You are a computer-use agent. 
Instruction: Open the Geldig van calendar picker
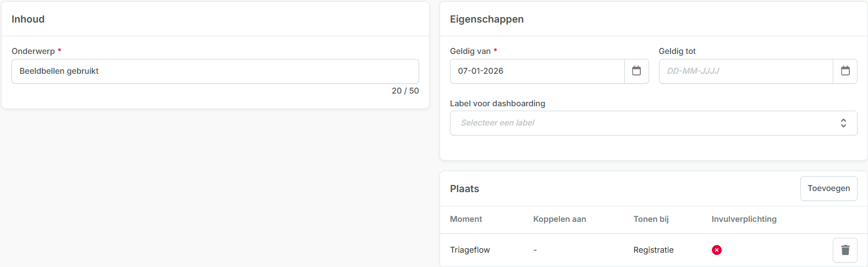click(x=636, y=71)
